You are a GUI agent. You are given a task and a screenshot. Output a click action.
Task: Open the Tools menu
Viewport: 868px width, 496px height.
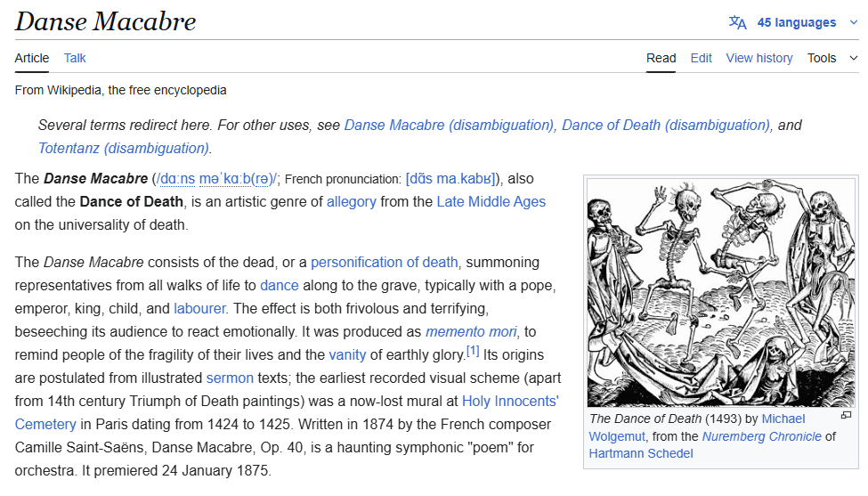click(822, 58)
